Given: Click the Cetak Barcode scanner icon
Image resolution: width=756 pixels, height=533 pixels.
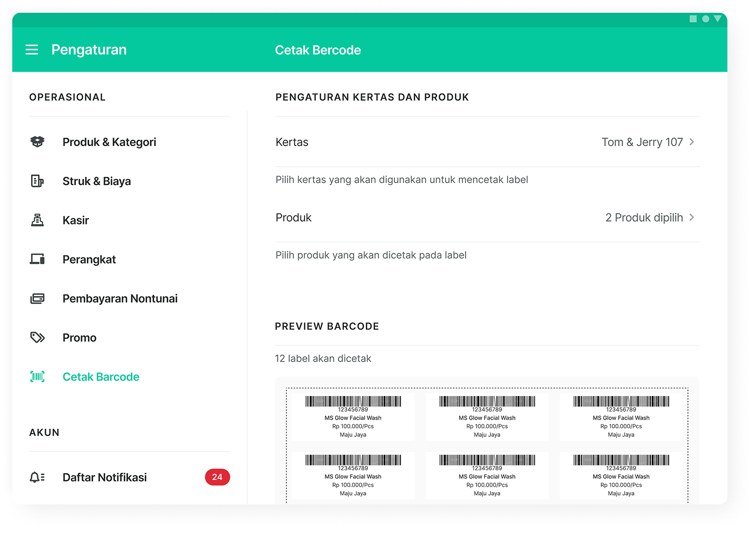Looking at the screenshot, I should [x=37, y=377].
